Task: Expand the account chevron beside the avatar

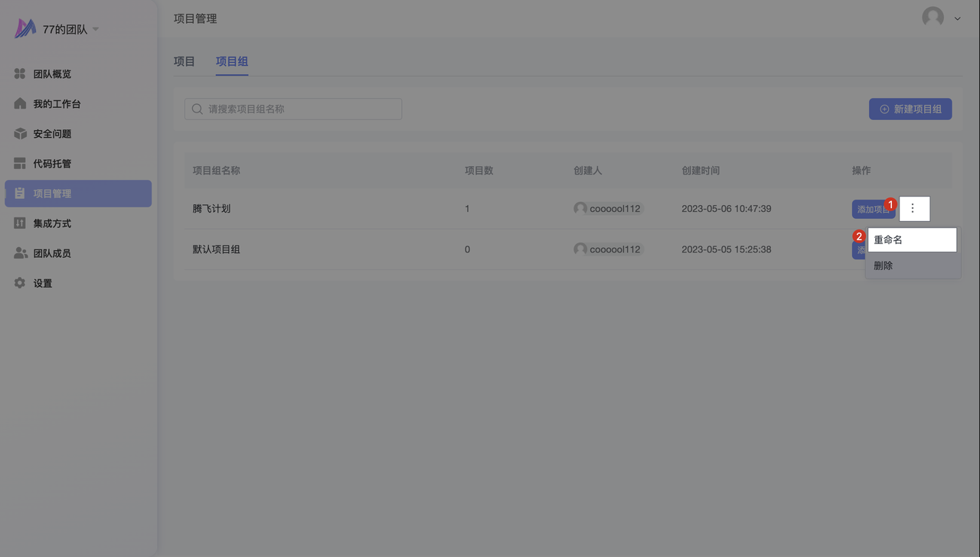Action: (x=957, y=18)
